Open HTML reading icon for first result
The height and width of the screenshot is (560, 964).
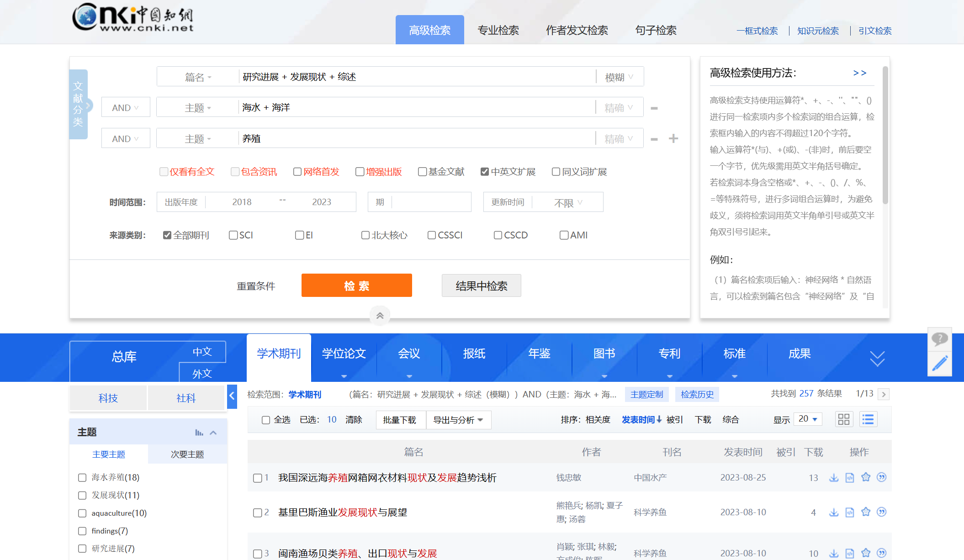point(850,477)
